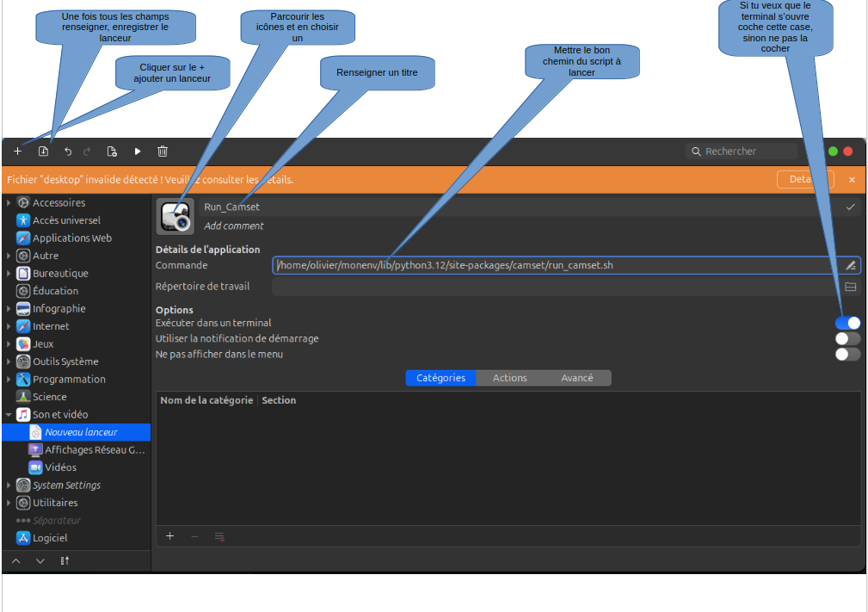Open the Details button in orange banner

[805, 179]
